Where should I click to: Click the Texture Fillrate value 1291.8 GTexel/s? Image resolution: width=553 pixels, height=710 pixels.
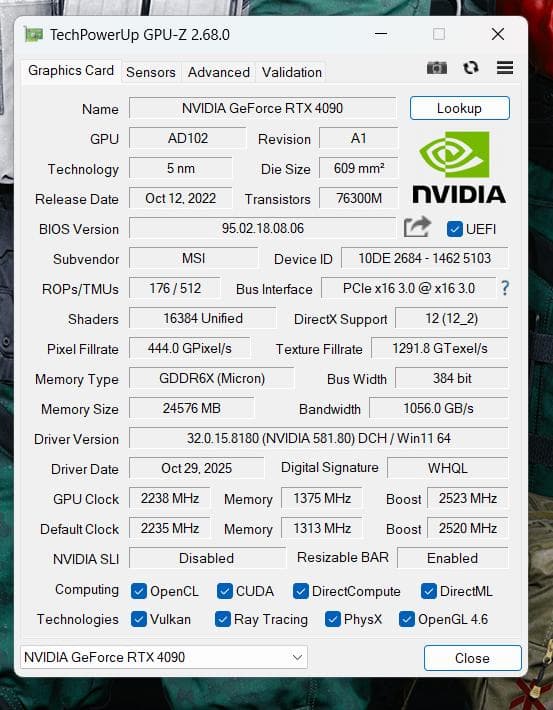[440, 348]
